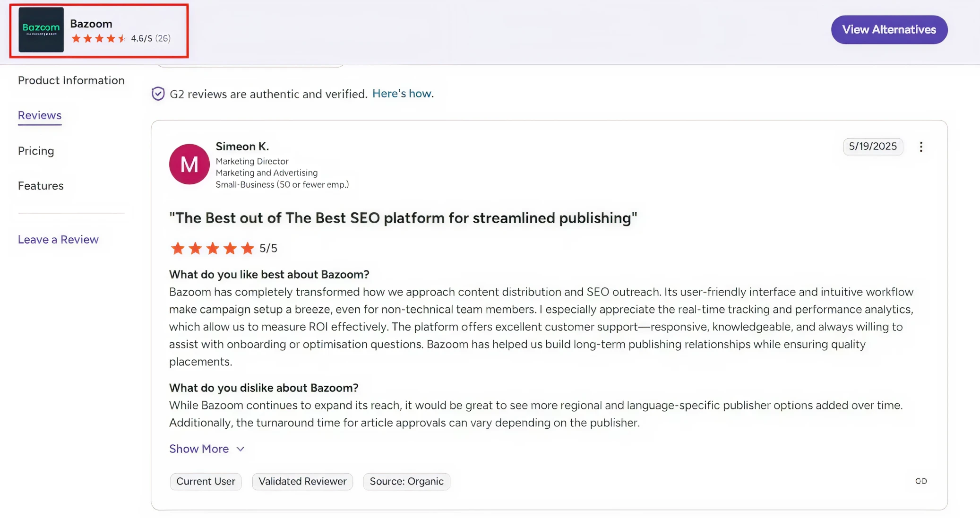
Task: Click the share icon at the review's bottom right
Action: click(921, 481)
